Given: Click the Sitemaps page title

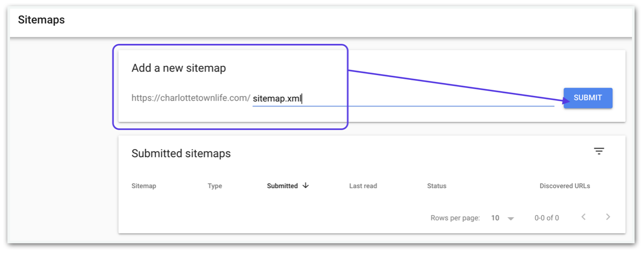Looking at the screenshot, I should [41, 20].
